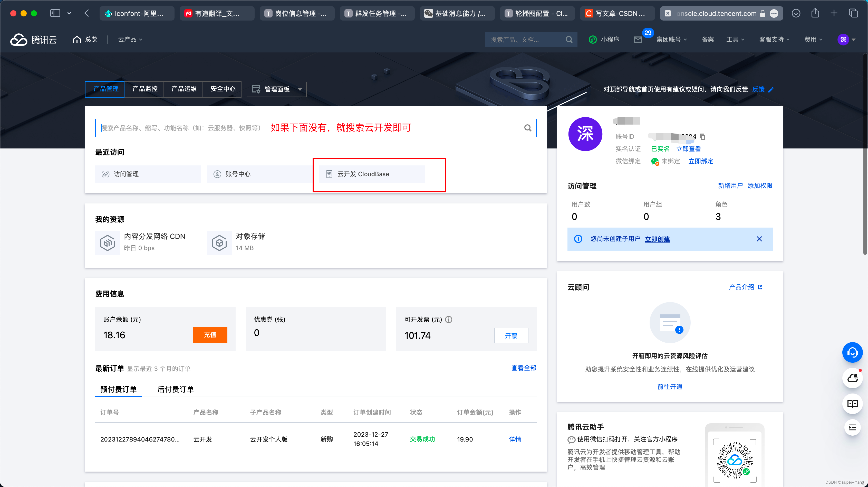
Task: Open the customer service headset float button
Action: pos(852,352)
